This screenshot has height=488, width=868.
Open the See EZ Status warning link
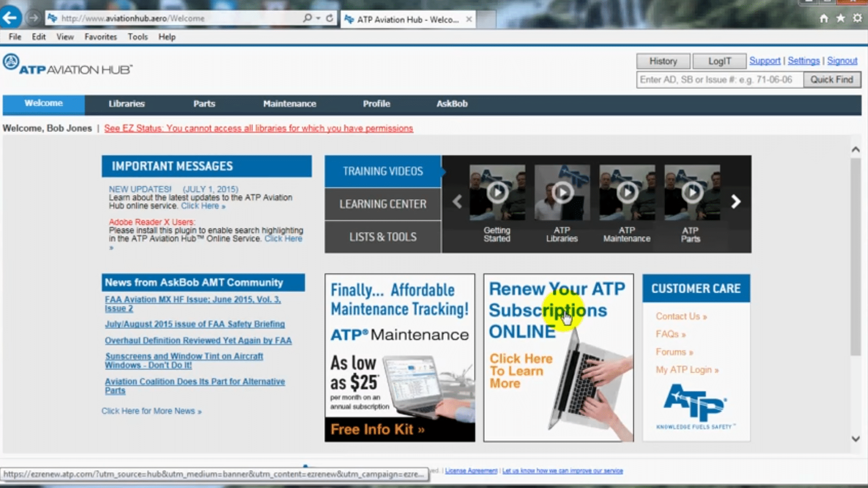pyautogui.click(x=258, y=128)
